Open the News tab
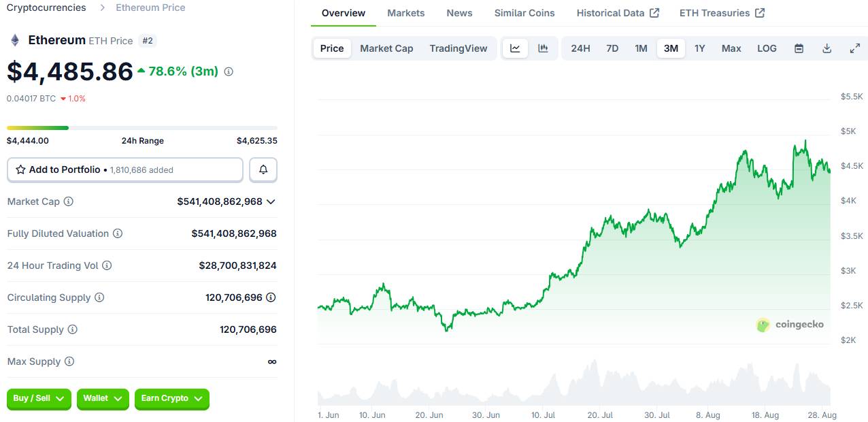868x422 pixels. click(460, 13)
